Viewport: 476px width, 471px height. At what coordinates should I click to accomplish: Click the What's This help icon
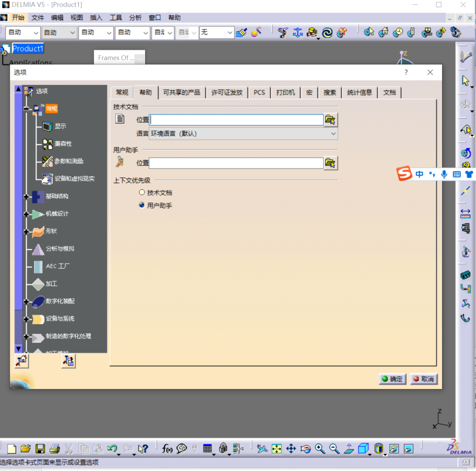[x=143, y=449]
